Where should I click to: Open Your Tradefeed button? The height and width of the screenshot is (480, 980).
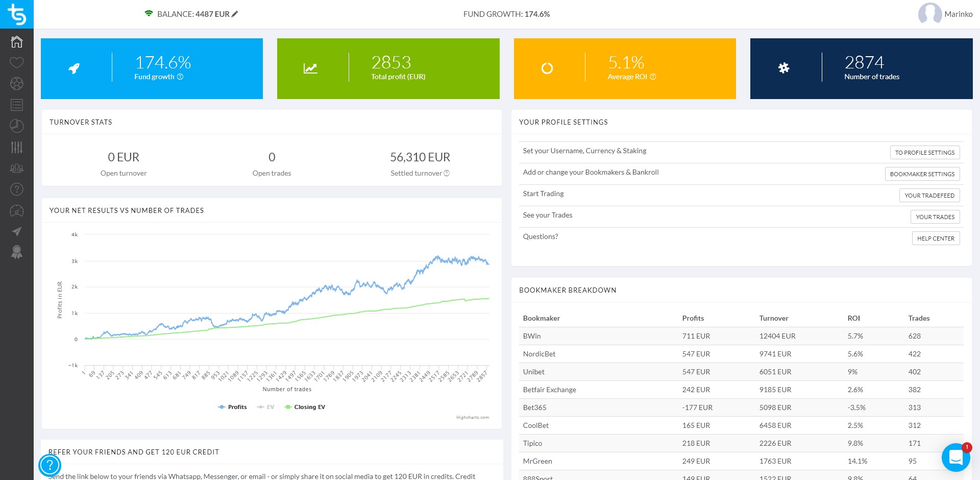[x=929, y=196]
